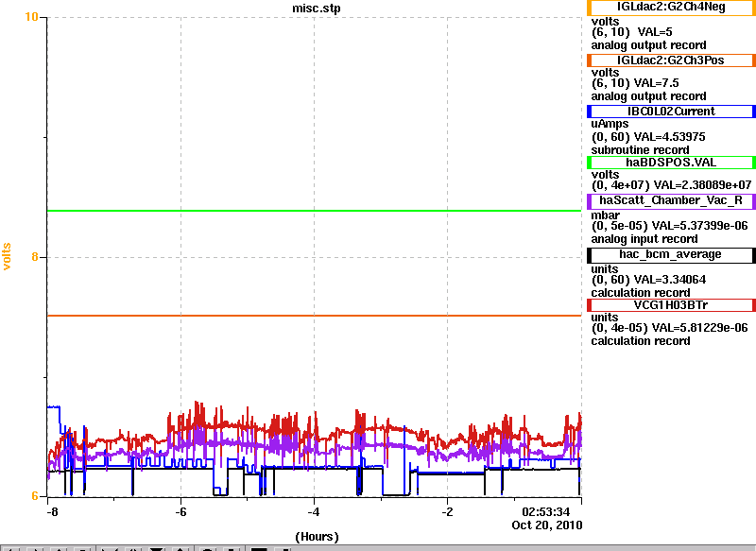Click the "subroutine record" label
Image resolution: width=756 pixels, height=551 pixels.
(x=641, y=150)
